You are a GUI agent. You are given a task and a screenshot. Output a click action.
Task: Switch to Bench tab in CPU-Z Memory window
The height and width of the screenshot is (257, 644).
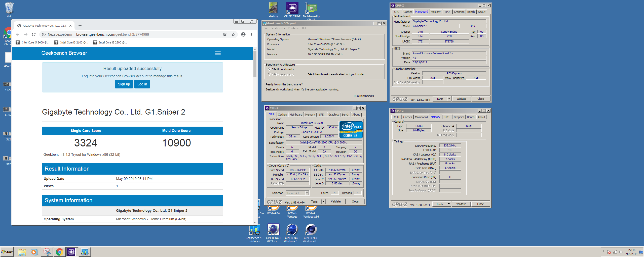[x=471, y=117]
